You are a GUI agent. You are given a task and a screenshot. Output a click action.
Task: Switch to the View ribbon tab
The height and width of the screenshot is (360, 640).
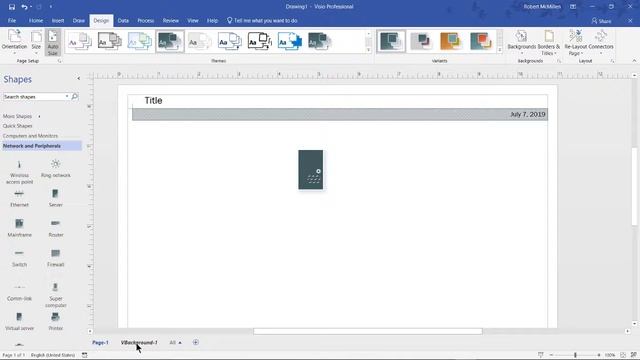(x=193, y=20)
